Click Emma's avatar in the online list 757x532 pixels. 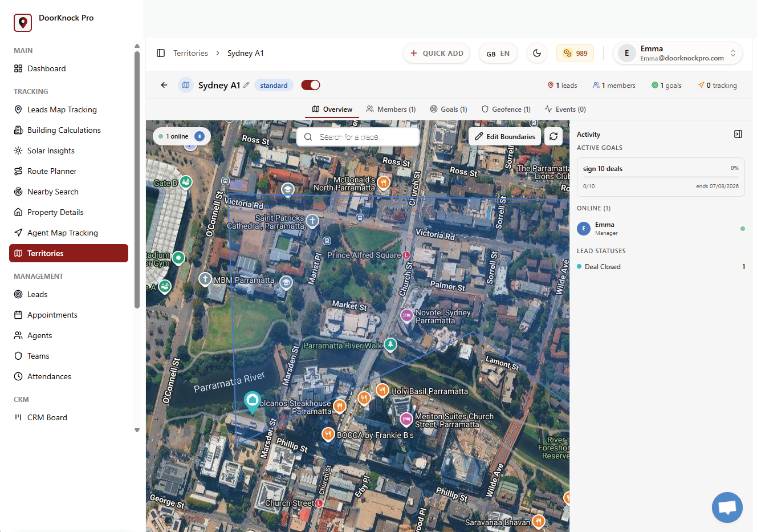583,229
